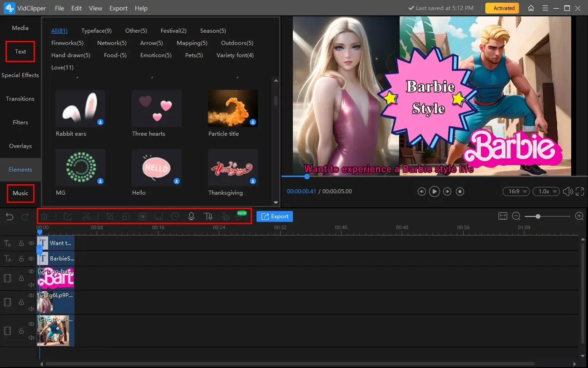The width and height of the screenshot is (588, 368).
Task: Mute the Fg6Lp9P video track
Action: click(x=31, y=309)
